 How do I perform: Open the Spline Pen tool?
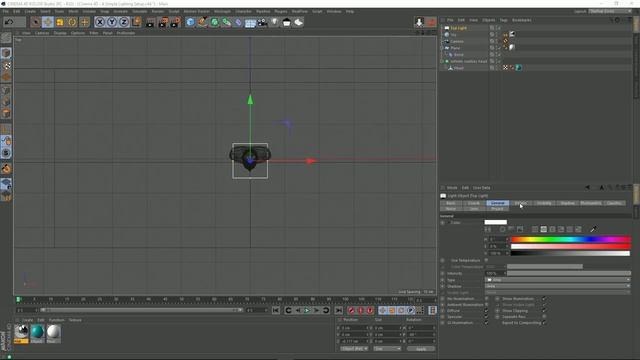(x=202, y=22)
